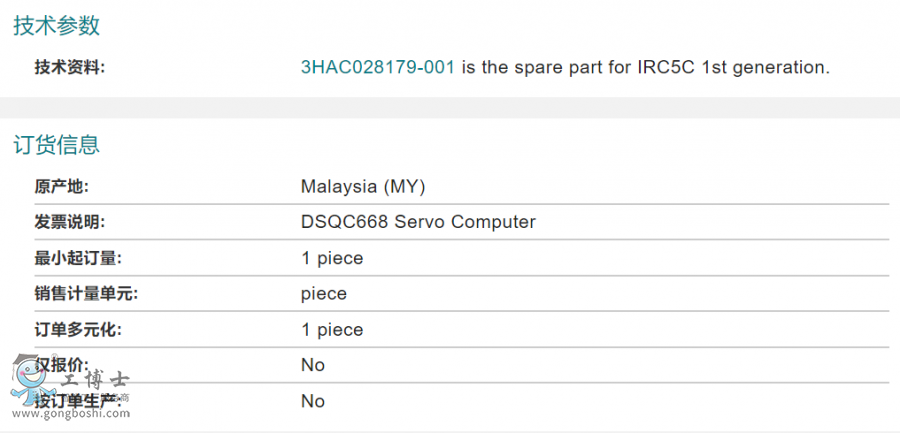The image size is (900, 433).
Task: Select the 销售计量单元 row label
Action: click(87, 294)
